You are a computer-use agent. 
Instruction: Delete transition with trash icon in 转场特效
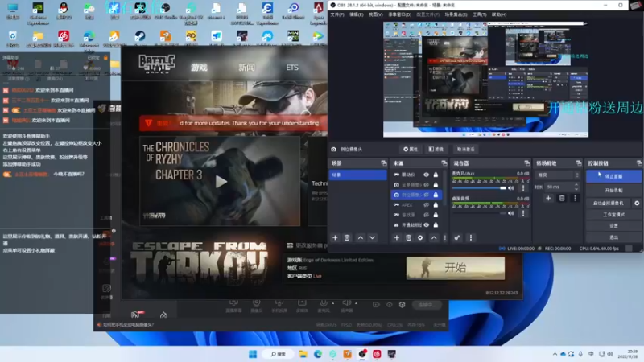[562, 198]
